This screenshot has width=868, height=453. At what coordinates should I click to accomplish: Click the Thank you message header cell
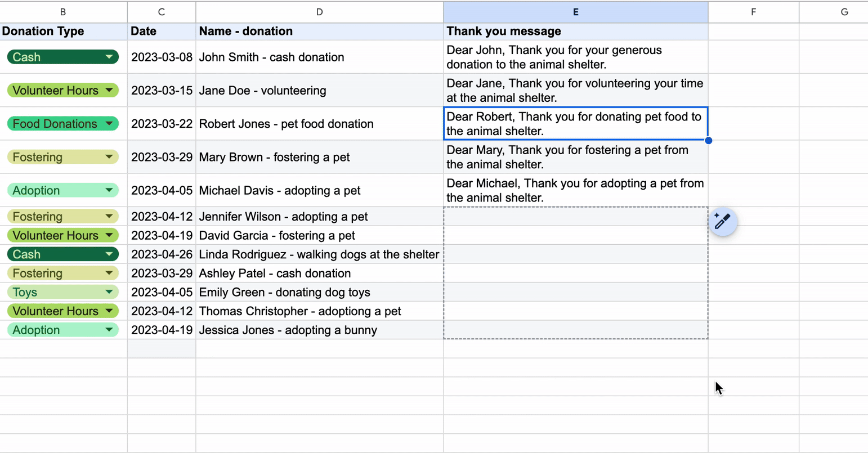[x=575, y=31]
